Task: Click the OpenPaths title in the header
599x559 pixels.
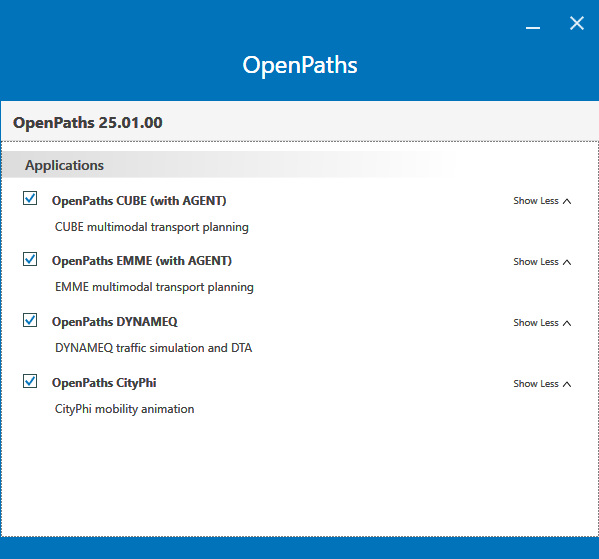Action: tap(300, 65)
